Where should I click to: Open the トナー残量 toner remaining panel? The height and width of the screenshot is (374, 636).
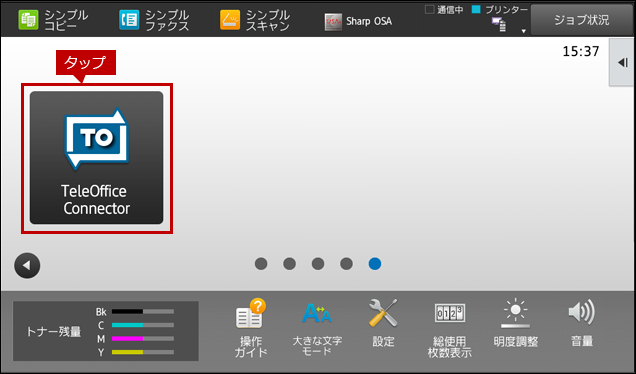[106, 331]
